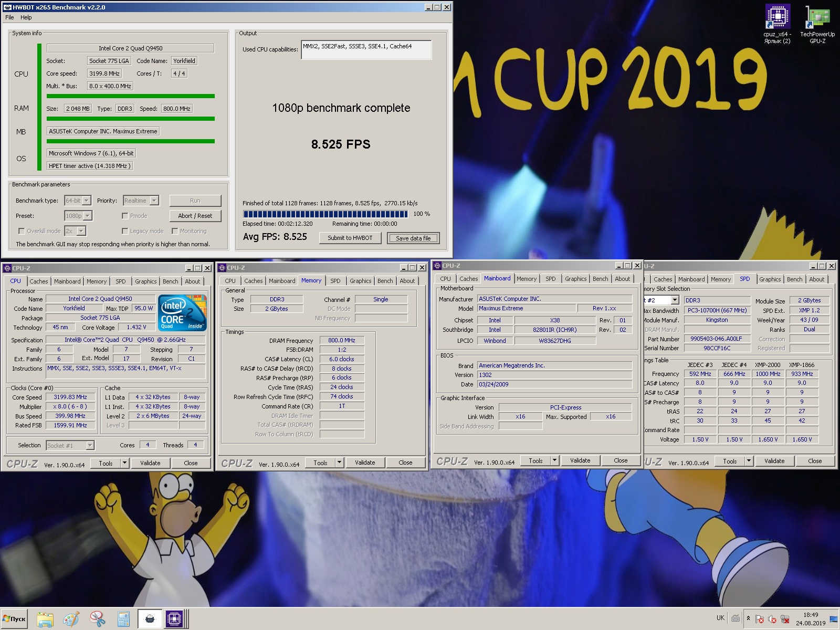Open the network tray icon

(785, 619)
